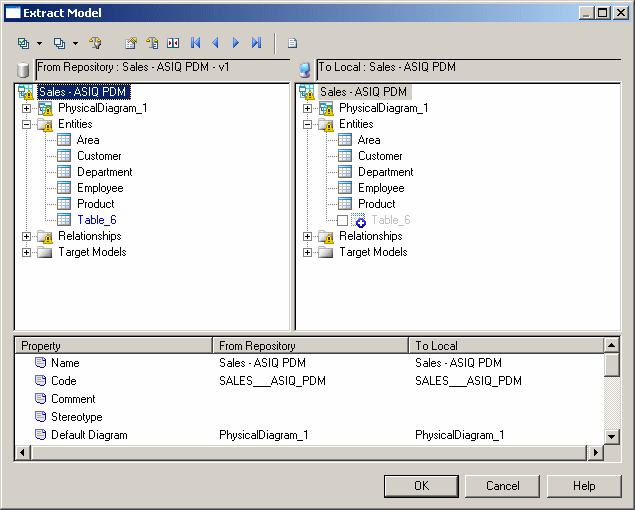Select Employee table in repository tree

pyautogui.click(x=100, y=188)
